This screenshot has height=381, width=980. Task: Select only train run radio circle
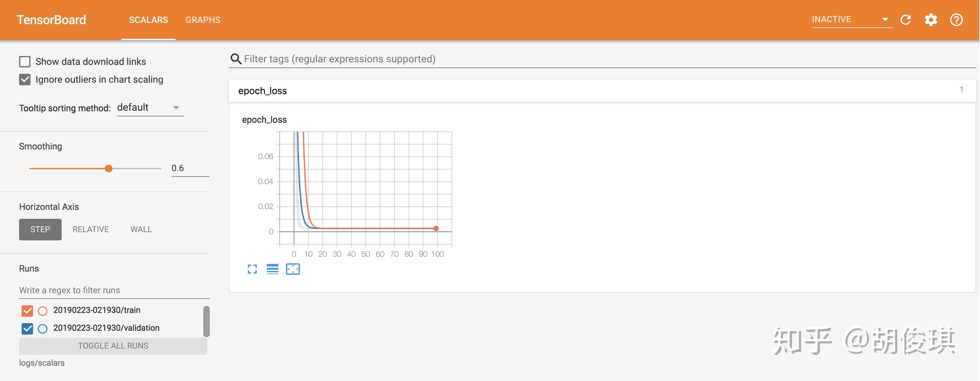coord(43,311)
